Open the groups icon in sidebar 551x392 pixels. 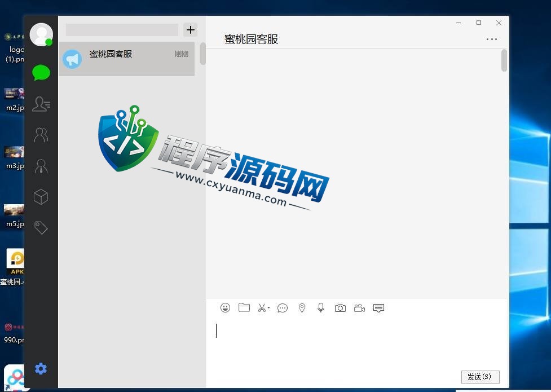click(x=41, y=135)
